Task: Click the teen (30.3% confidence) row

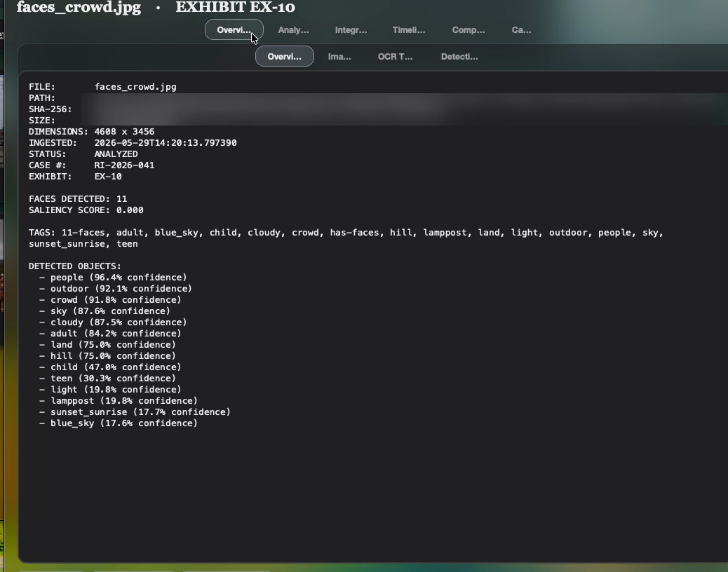Action: [x=107, y=379]
